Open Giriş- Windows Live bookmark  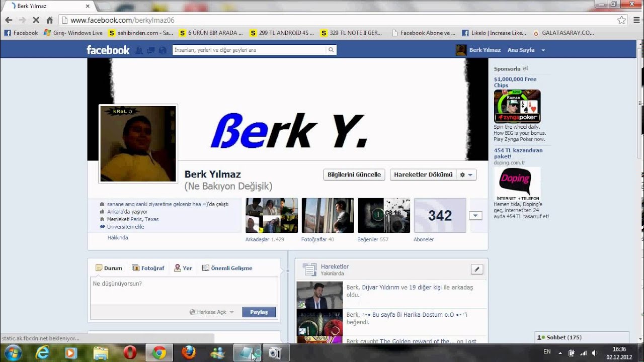click(73, 33)
